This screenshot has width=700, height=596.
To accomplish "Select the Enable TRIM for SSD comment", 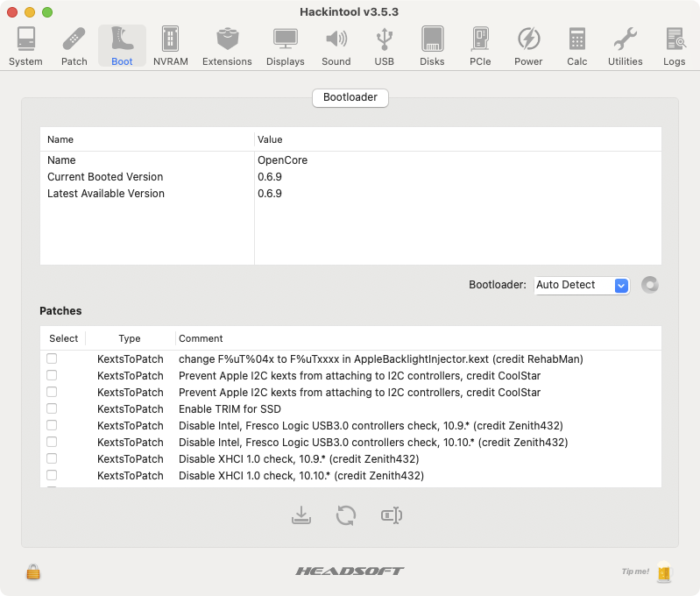I will [230, 408].
